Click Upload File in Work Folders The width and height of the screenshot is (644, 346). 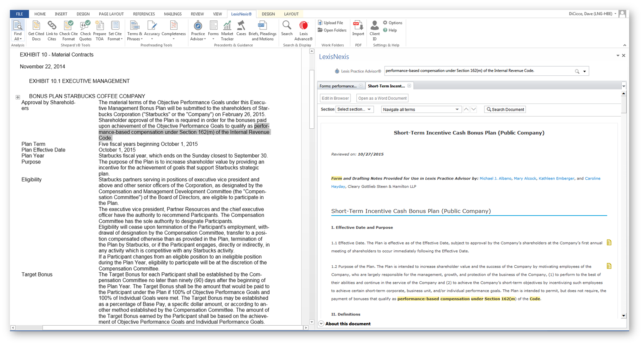click(x=330, y=23)
